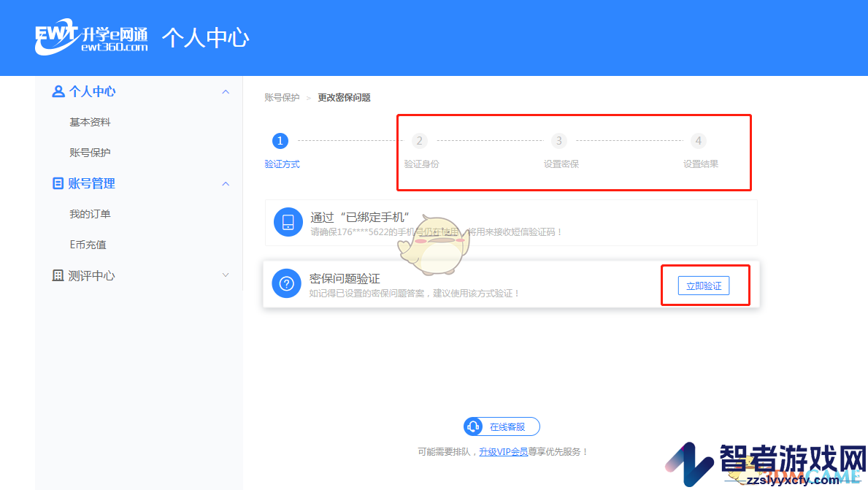This screenshot has width=868, height=490.
Task: Click the question mark icon for 密保问题验证
Action: pos(286,283)
